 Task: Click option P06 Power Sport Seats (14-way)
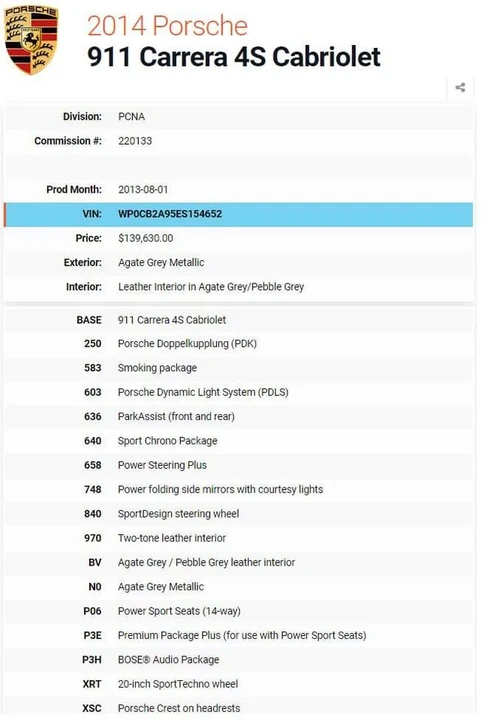[239, 611]
